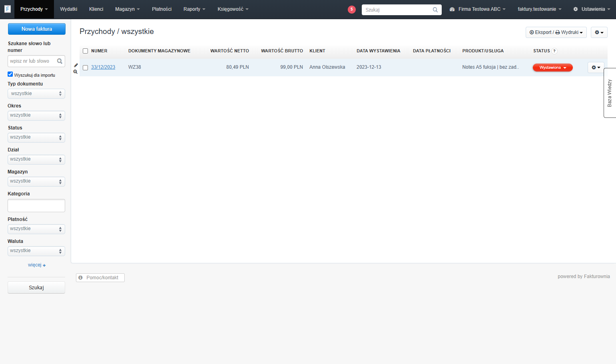Click the pencil edit icon beside invoice row
The width and height of the screenshot is (616, 364).
(x=76, y=65)
